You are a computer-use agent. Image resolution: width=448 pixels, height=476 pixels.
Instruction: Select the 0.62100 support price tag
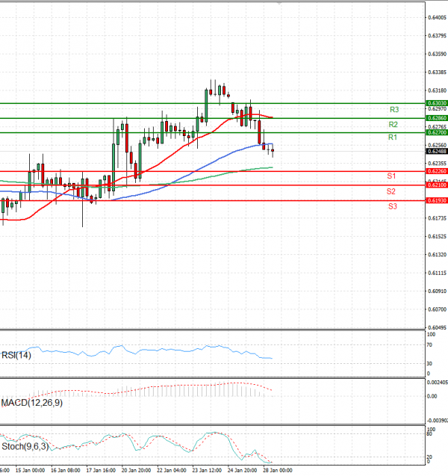point(437,185)
